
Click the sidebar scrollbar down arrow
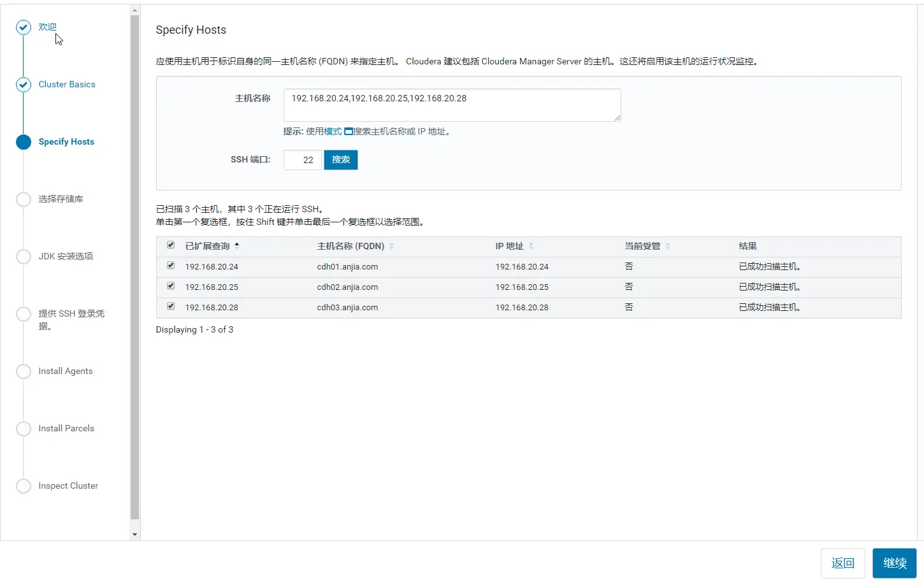click(134, 535)
